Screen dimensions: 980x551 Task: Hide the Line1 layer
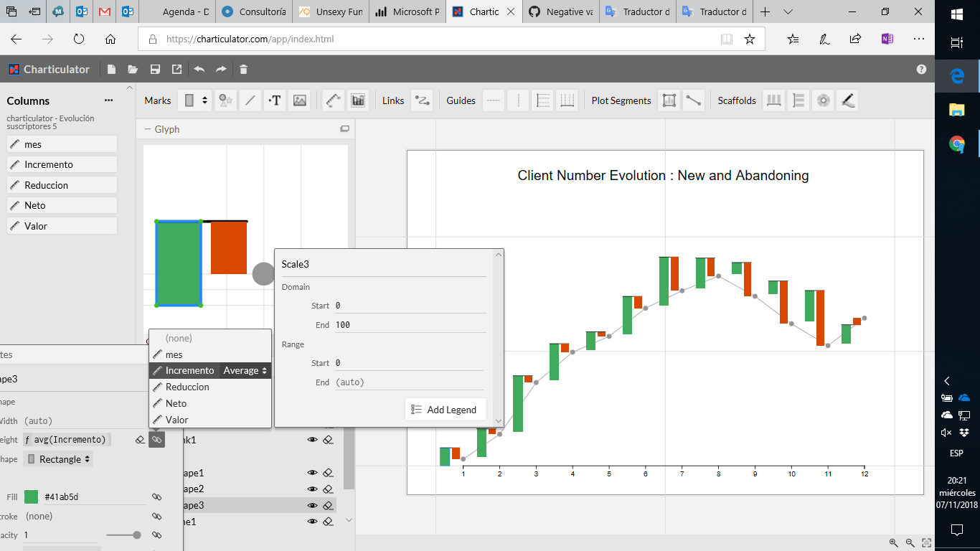(311, 522)
